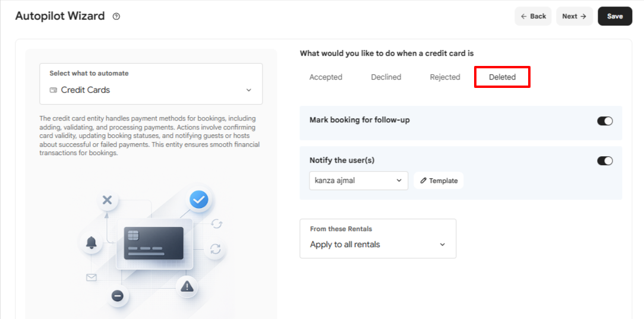Click the help question mark icon beside Autopilot Wizard

(116, 17)
